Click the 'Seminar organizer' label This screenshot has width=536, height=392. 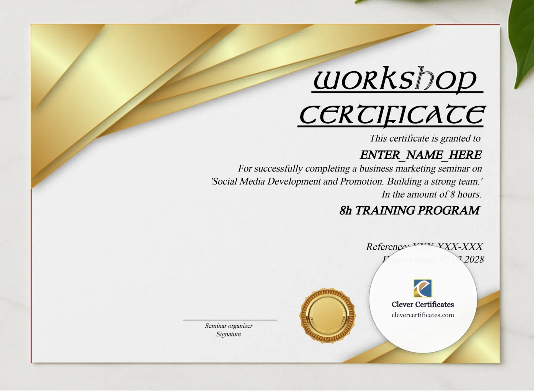(x=229, y=326)
